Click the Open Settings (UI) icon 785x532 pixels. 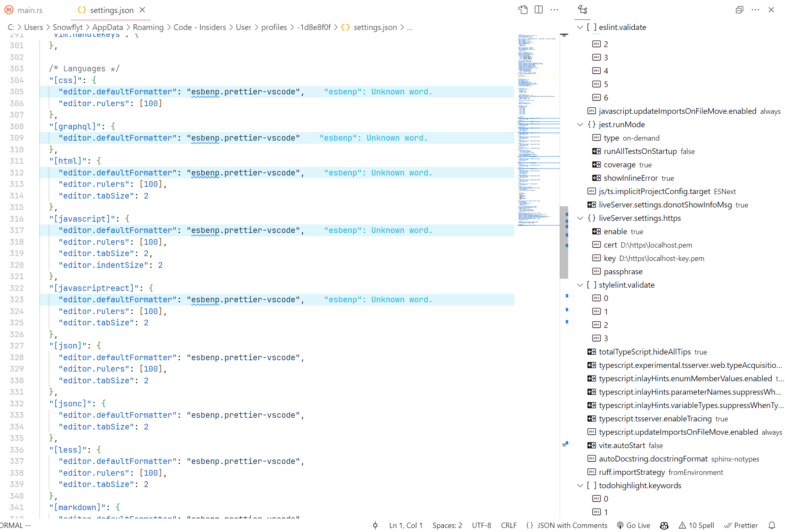(x=523, y=10)
